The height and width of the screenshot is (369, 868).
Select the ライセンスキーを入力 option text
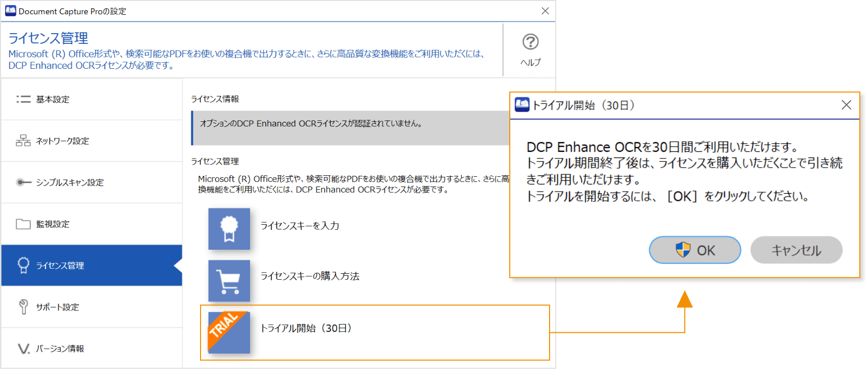[x=300, y=226]
